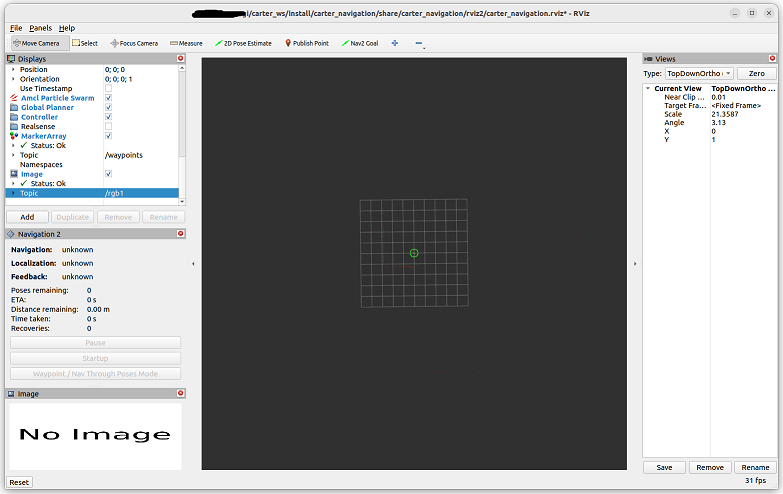Screen dimensions: 783x494
Task: Close the Displays panel
Action: click(x=181, y=58)
